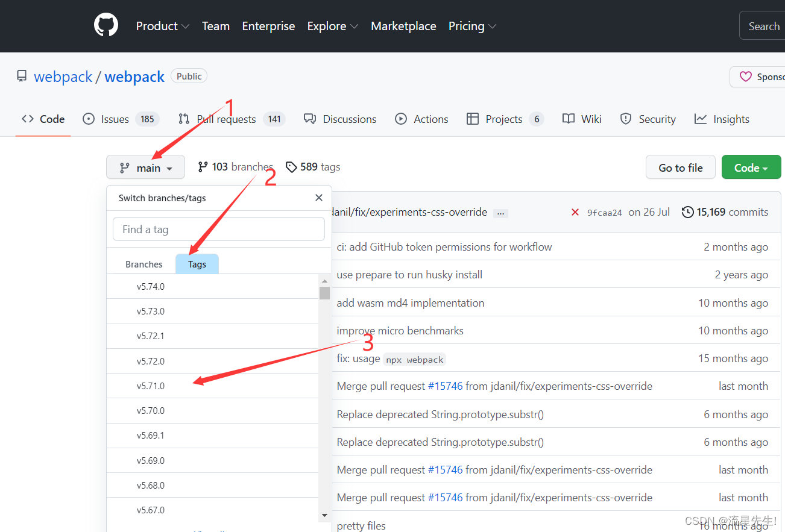The image size is (785, 532).
Task: Open the green Code dropdown button
Action: coord(751,167)
